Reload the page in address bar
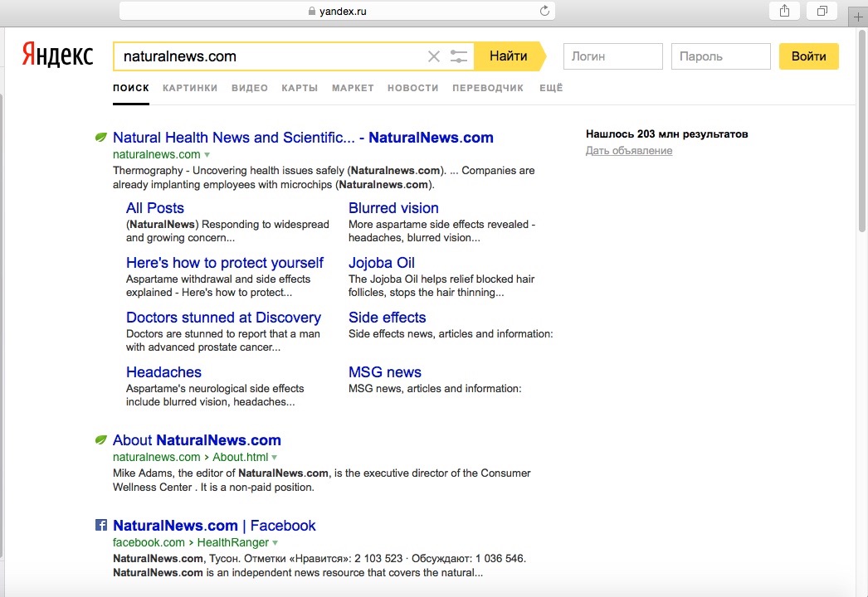Viewport: 868px width, 597px height. 544,11
